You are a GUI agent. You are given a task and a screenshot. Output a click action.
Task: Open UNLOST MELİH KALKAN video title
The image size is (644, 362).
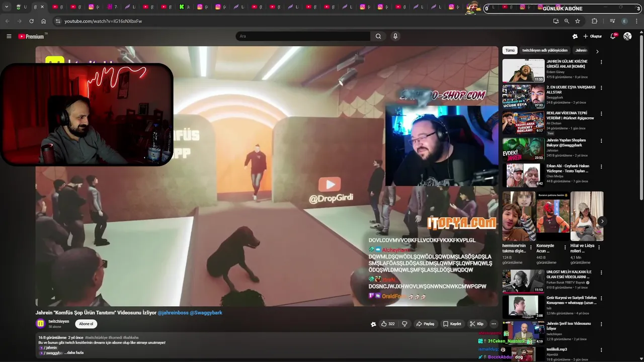(569, 275)
